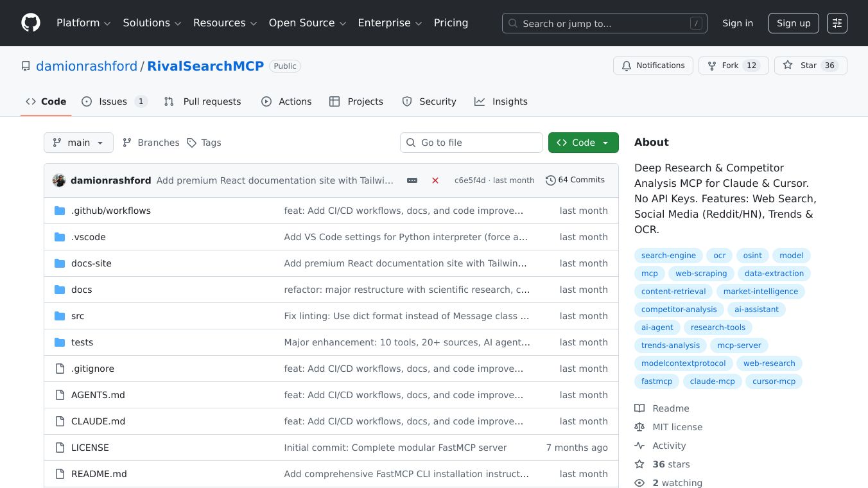Select the web-scraping topic tag
Screen dimensions: 868x488
(x=701, y=274)
